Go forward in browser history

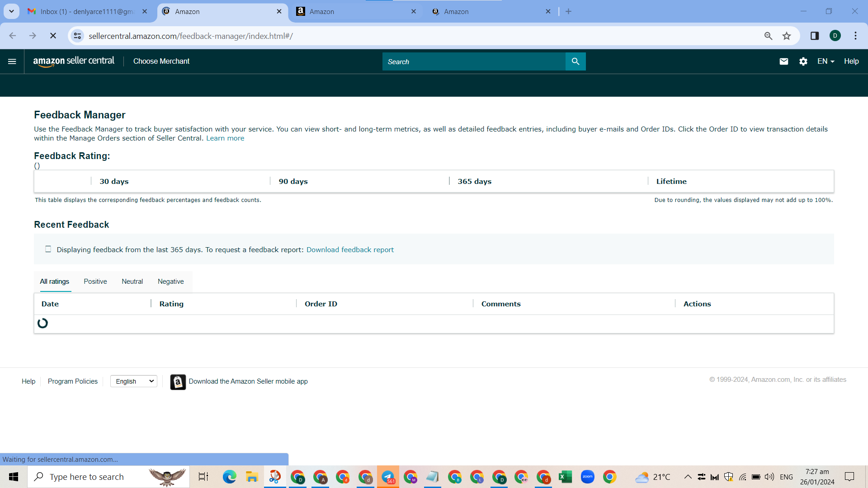[x=33, y=36]
